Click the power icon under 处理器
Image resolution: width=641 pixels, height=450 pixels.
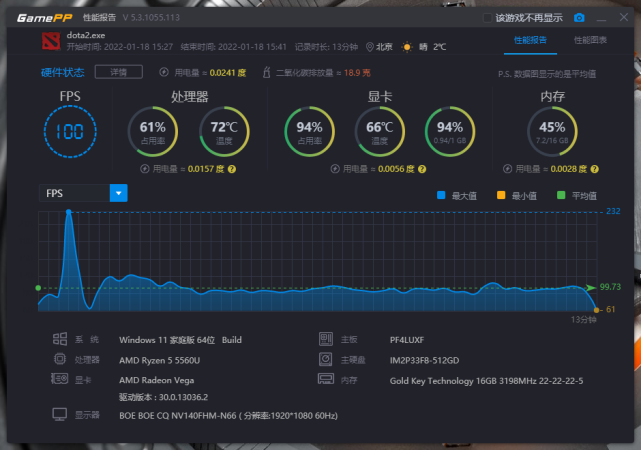click(145, 169)
